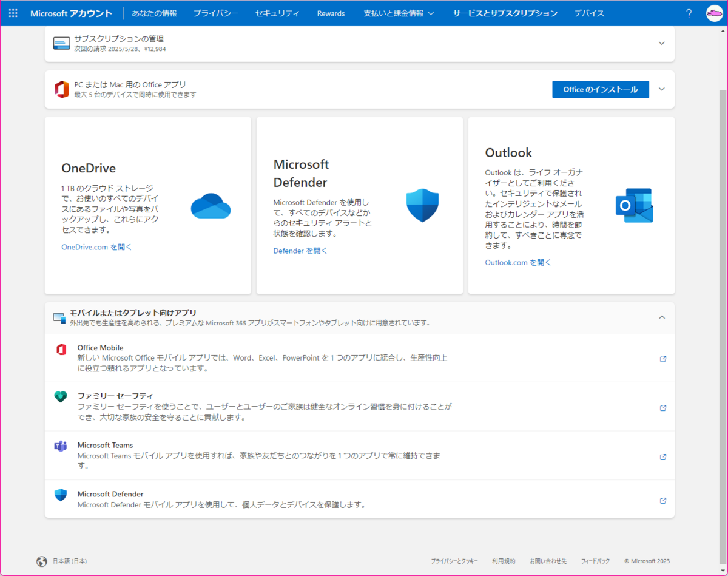Expand the Office apps section chevron
This screenshot has width=728, height=576.
662,89
